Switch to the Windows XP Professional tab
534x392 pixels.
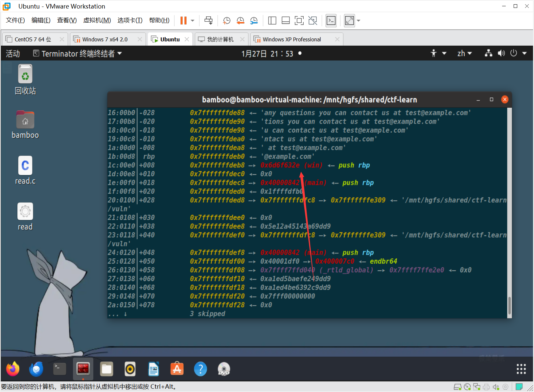[297, 39]
